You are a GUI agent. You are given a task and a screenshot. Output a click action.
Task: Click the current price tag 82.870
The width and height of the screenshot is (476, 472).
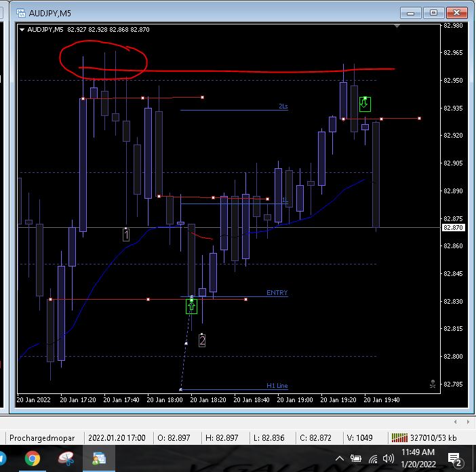point(453,227)
